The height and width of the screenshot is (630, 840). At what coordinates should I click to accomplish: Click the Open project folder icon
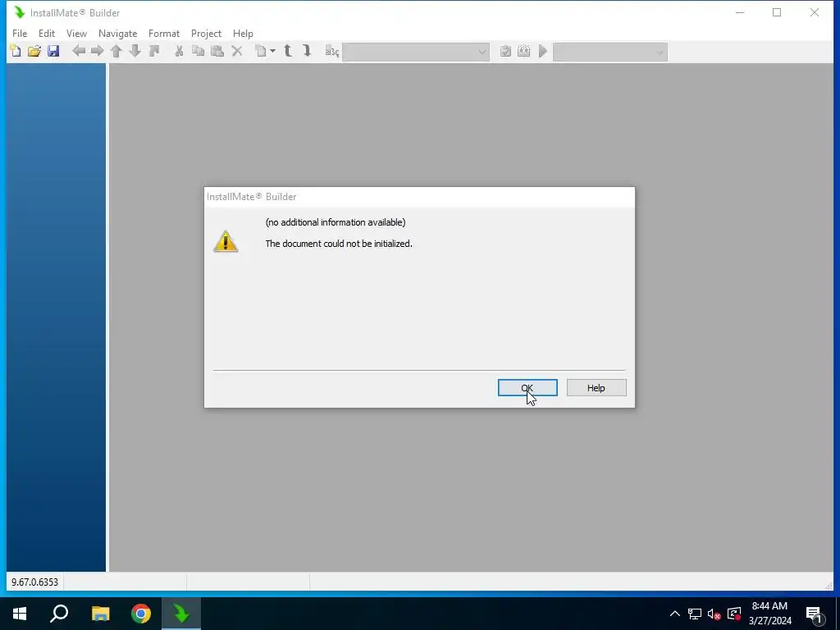pos(34,52)
